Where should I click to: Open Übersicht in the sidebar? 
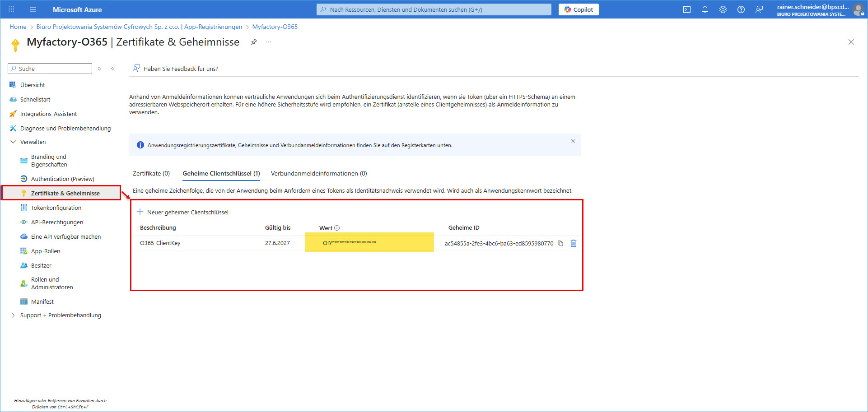point(33,85)
